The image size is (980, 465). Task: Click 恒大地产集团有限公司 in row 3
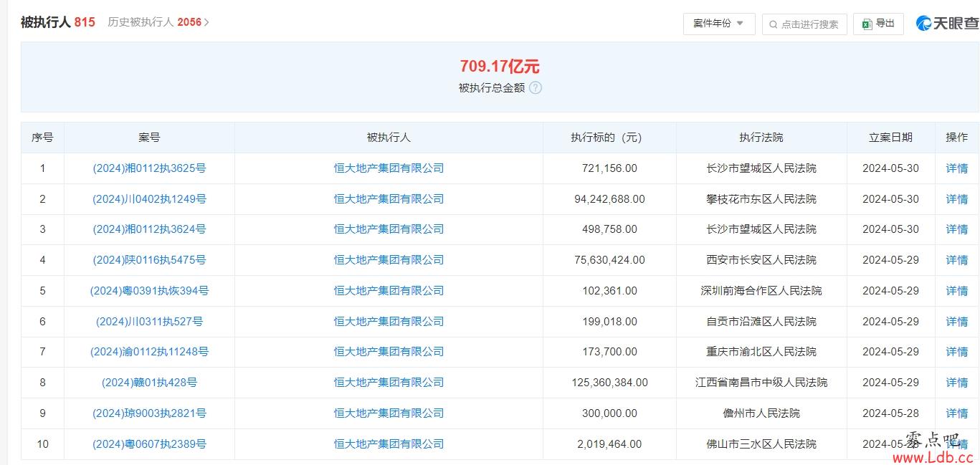pyautogui.click(x=389, y=229)
